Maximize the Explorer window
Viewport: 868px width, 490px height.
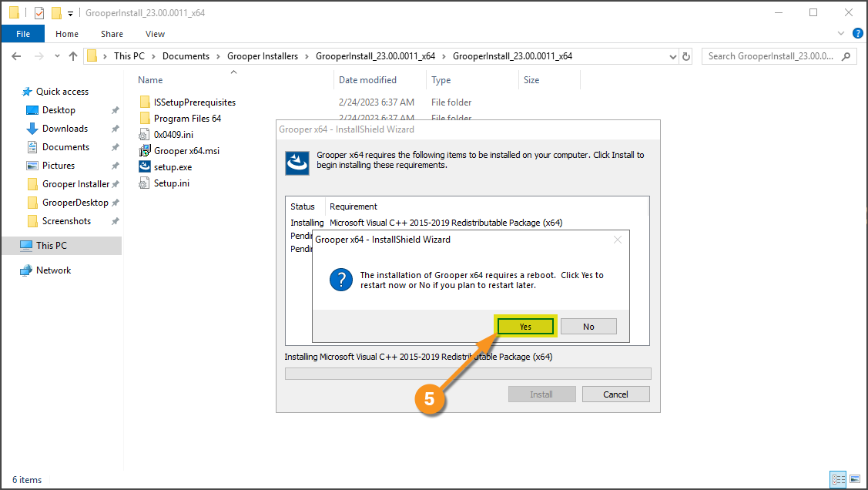813,13
